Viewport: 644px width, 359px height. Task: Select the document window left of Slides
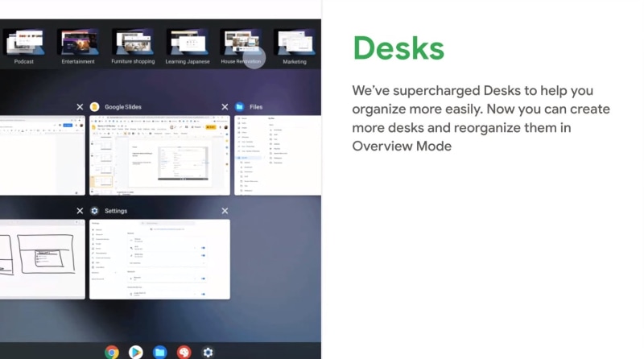click(43, 155)
